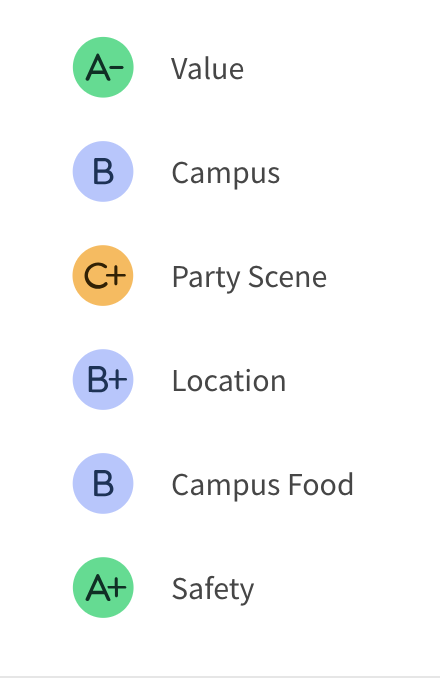Viewport: 440px width, 678px height.
Task: Click the topmost green grade circle
Action: point(103,67)
